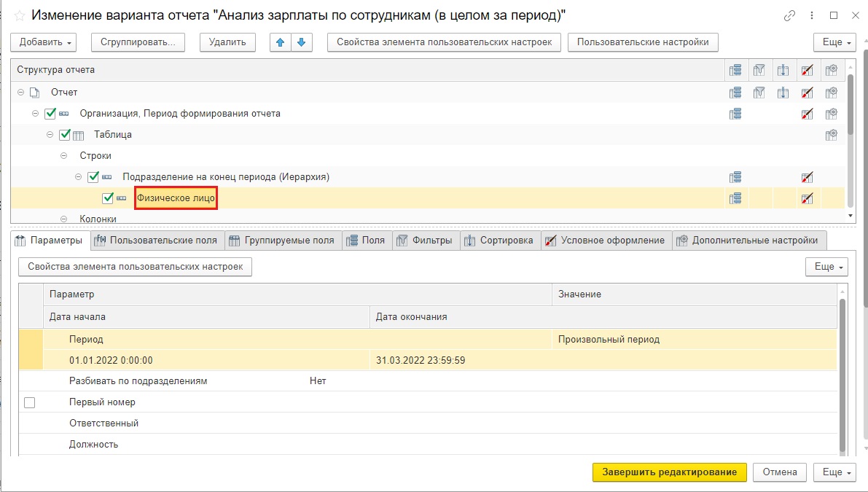Collapse the Отчет root node
The width and height of the screenshot is (868, 492).
click(x=20, y=93)
